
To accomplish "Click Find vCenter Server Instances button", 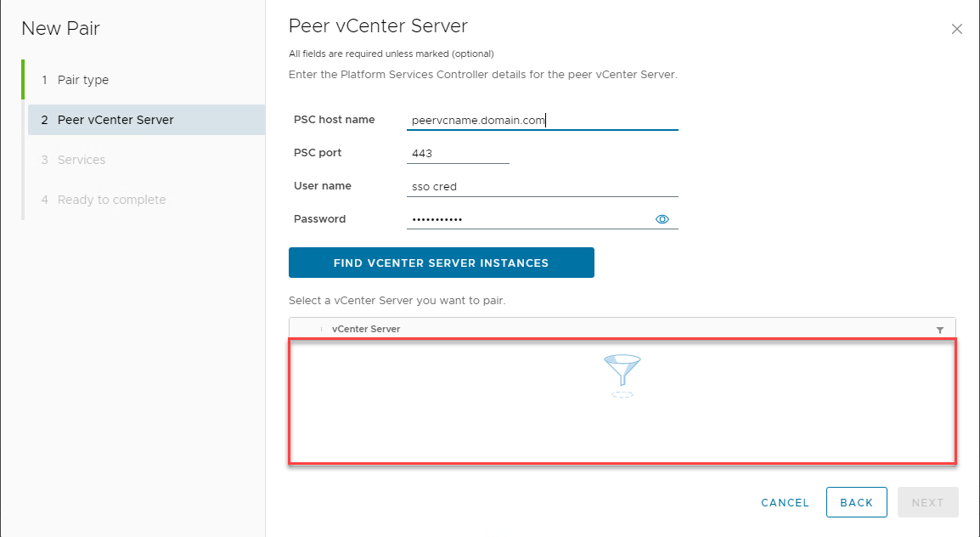I will [442, 263].
